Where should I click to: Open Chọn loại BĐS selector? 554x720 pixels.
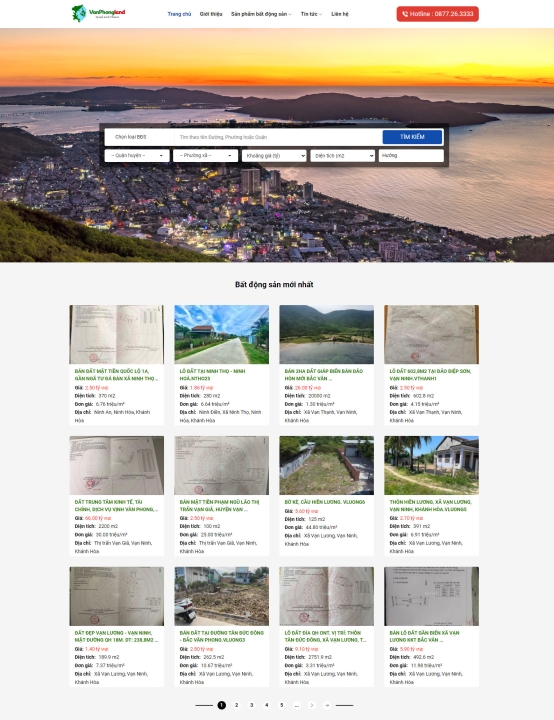140,137
